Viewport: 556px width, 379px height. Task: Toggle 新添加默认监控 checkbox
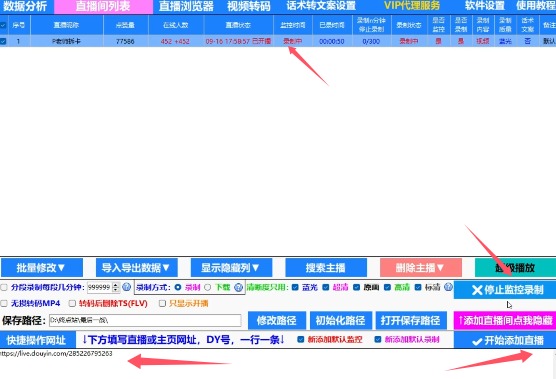[x=301, y=340]
